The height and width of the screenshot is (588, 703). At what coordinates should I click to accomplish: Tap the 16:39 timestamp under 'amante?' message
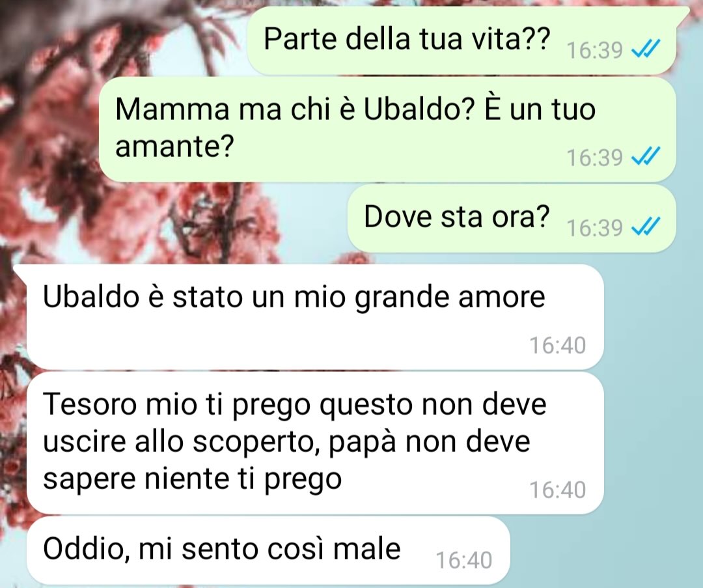594,158
